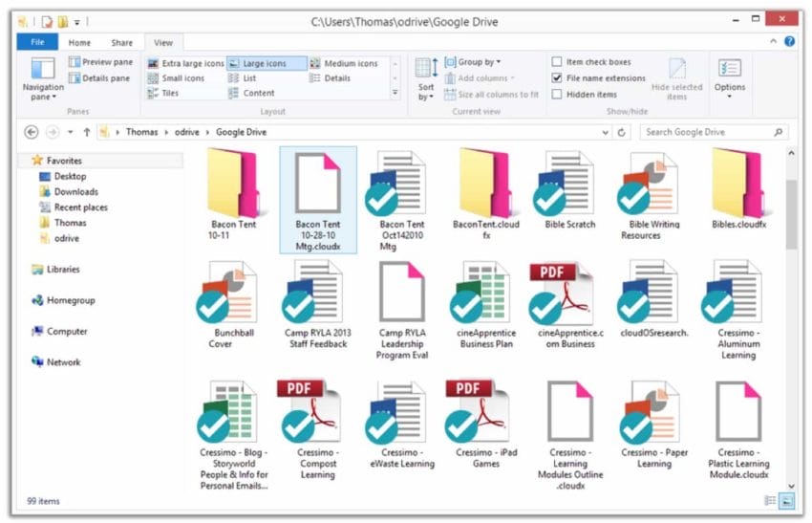Click the Search Google Drive field
Screen dimensions: 812x523
(x=715, y=132)
